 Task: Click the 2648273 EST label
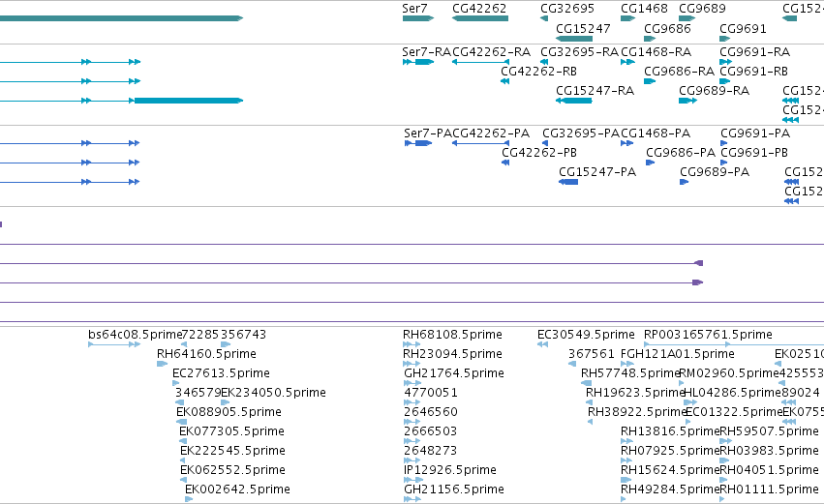tap(430, 451)
